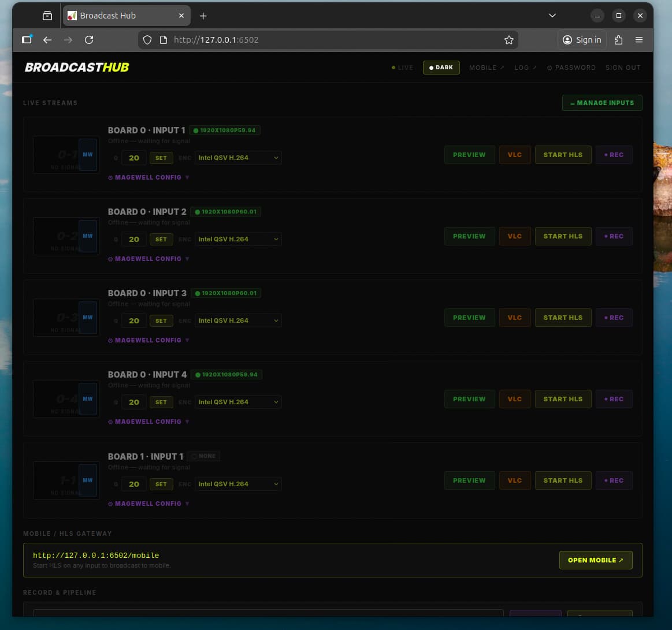This screenshot has width=672, height=630.
Task: Open encoder dropdown for Board 1 Input 1
Action: pos(238,484)
